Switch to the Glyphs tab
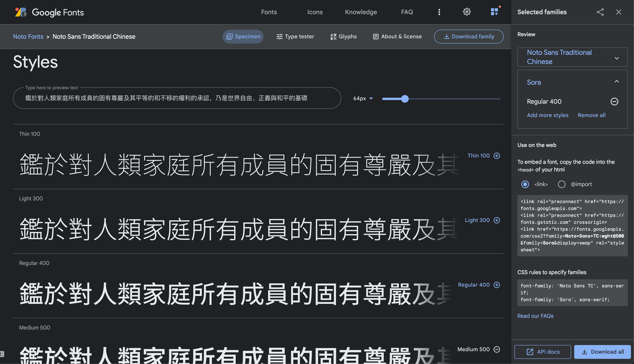 pyautogui.click(x=343, y=37)
